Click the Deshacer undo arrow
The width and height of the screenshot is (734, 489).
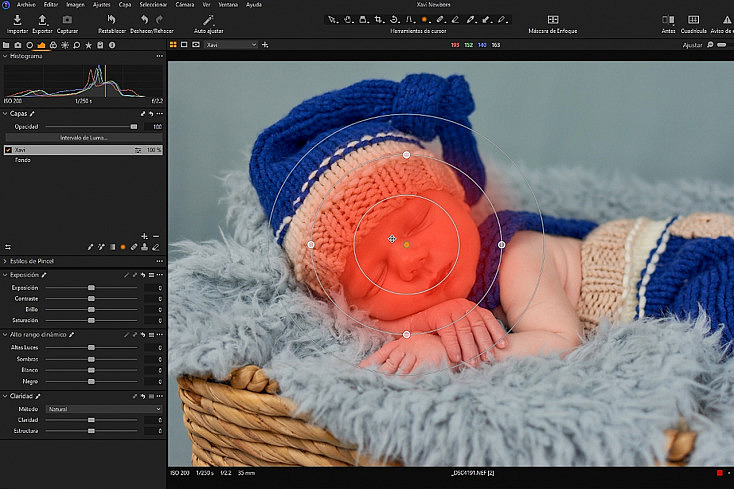click(144, 19)
